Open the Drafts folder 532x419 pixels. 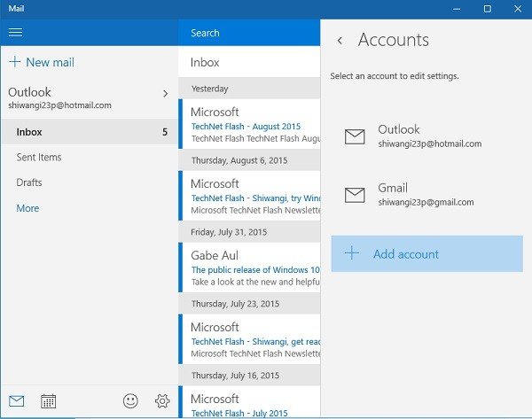tap(29, 182)
